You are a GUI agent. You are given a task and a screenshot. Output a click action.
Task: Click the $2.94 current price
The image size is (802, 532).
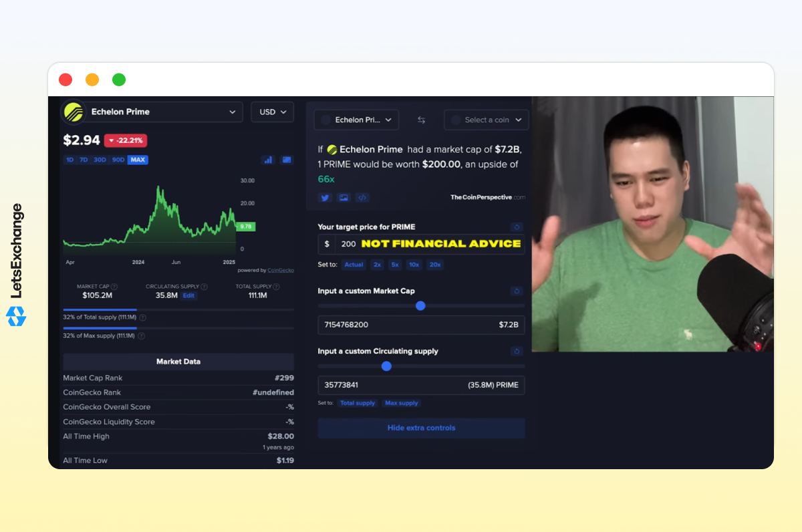(x=82, y=140)
